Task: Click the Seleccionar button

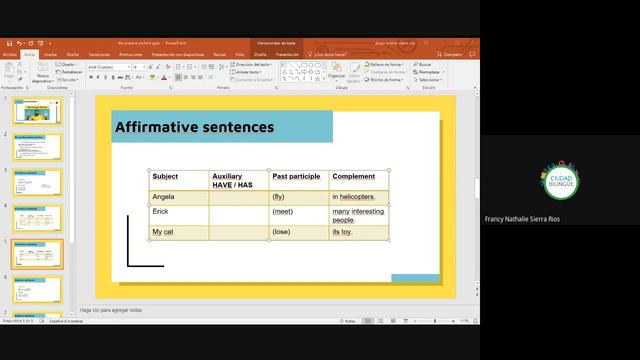Action: (428, 80)
